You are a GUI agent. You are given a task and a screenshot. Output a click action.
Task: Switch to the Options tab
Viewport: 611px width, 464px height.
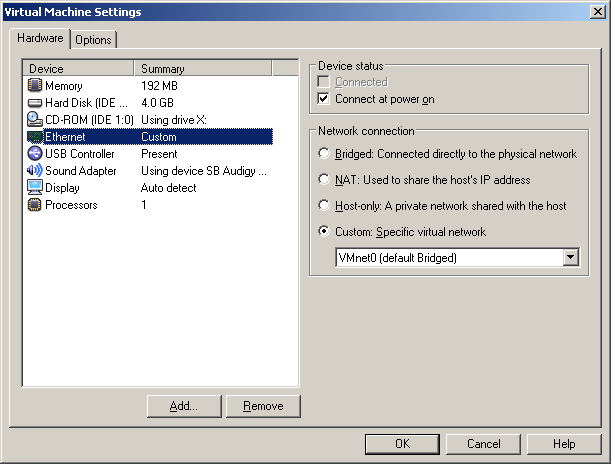click(x=93, y=39)
